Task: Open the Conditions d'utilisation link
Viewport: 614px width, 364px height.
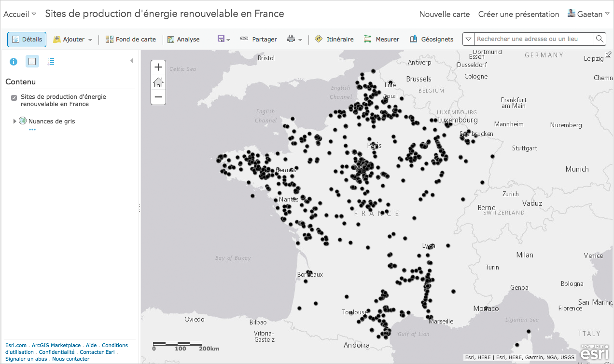Action: (115, 345)
